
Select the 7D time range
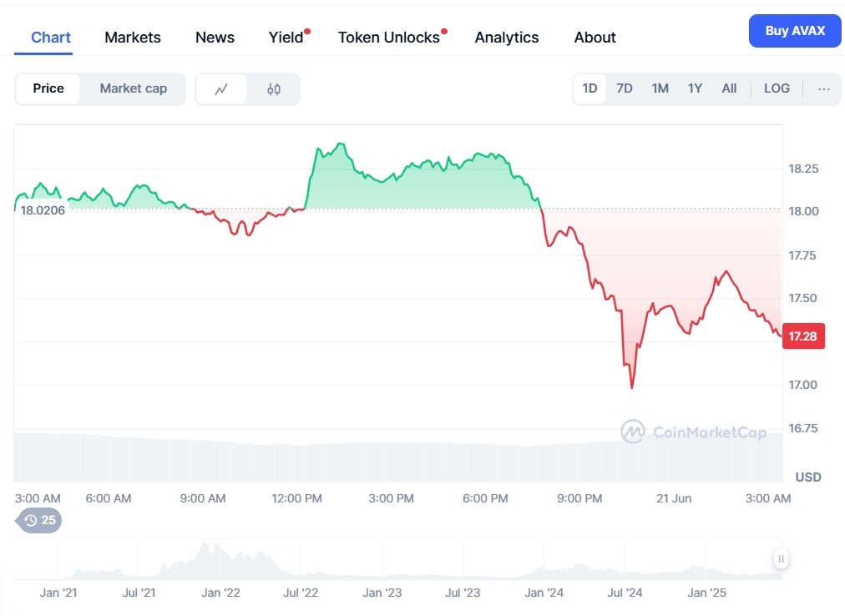624,88
